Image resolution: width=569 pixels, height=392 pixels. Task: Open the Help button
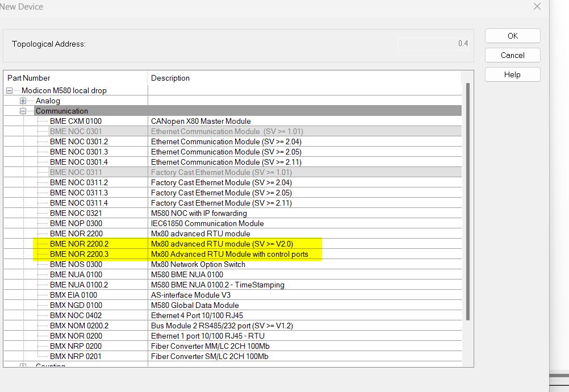pos(512,74)
